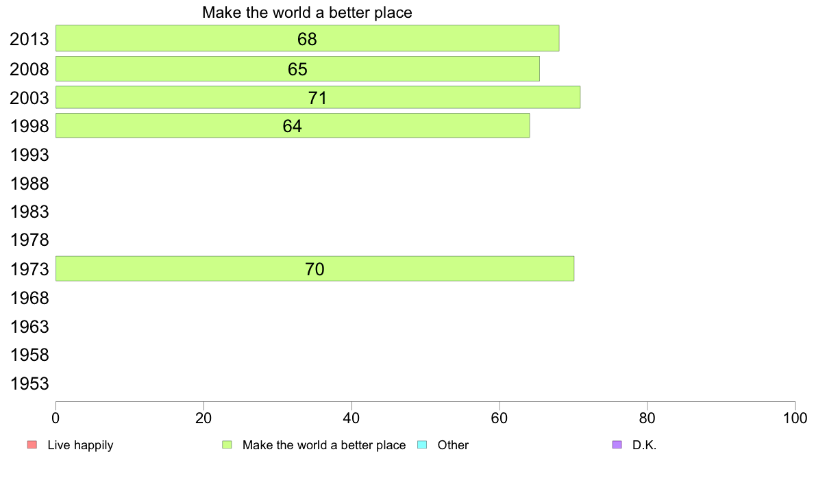
Task: Click the green legend swatch for Make the world
Action: (227, 445)
